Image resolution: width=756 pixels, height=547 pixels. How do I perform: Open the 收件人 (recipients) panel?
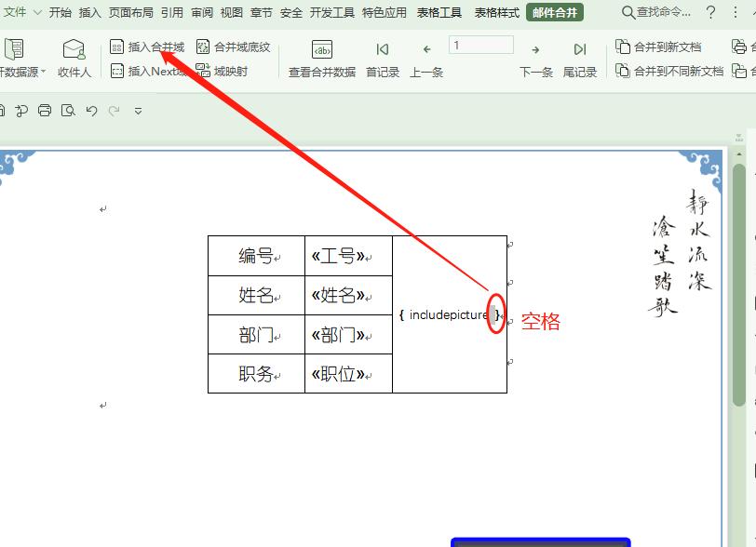(74, 58)
